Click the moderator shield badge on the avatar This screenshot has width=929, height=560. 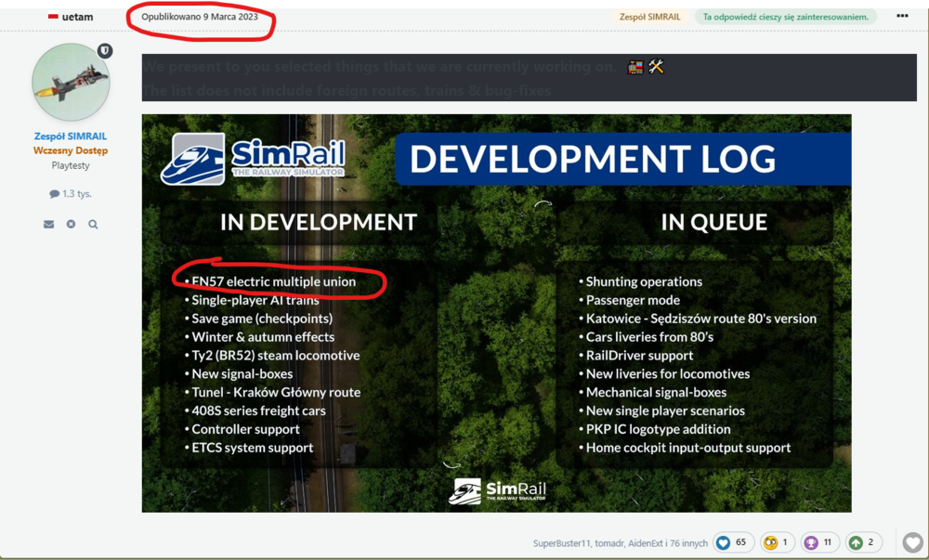point(105,51)
